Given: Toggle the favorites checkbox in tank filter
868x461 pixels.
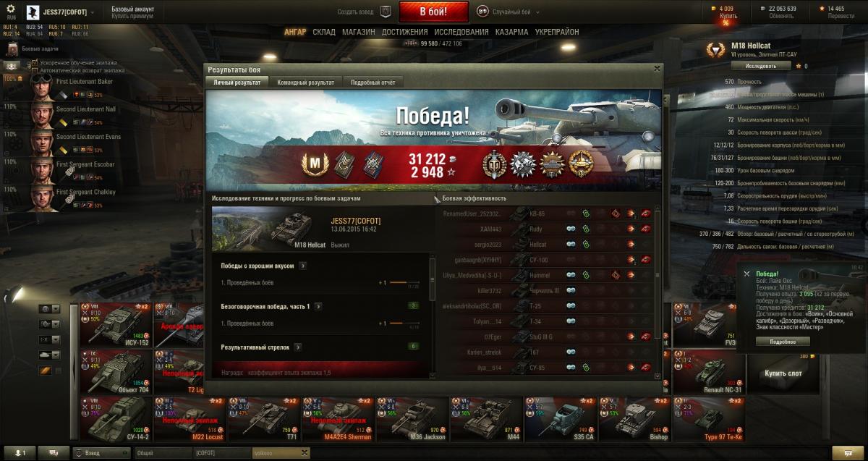Looking at the screenshot, I should coord(59,371).
